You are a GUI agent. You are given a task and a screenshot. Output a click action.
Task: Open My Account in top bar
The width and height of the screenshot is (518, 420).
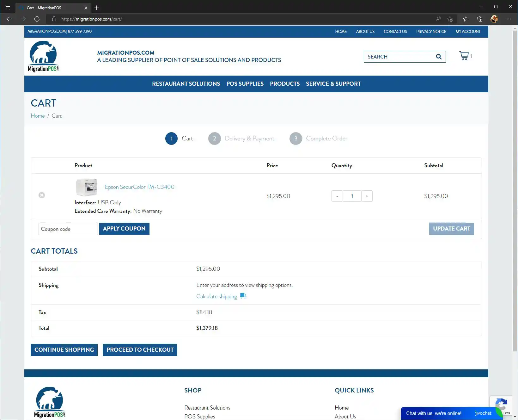coord(468,32)
